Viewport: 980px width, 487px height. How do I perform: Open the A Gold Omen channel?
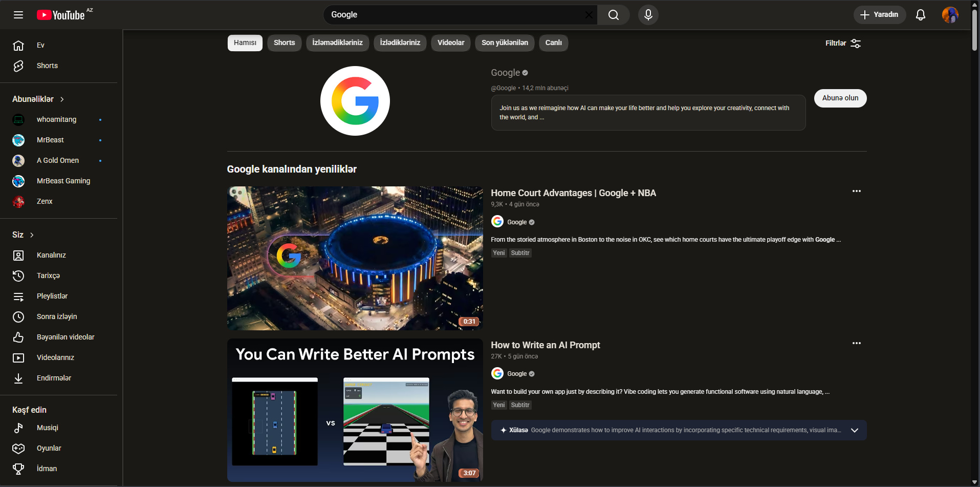pyautogui.click(x=59, y=160)
